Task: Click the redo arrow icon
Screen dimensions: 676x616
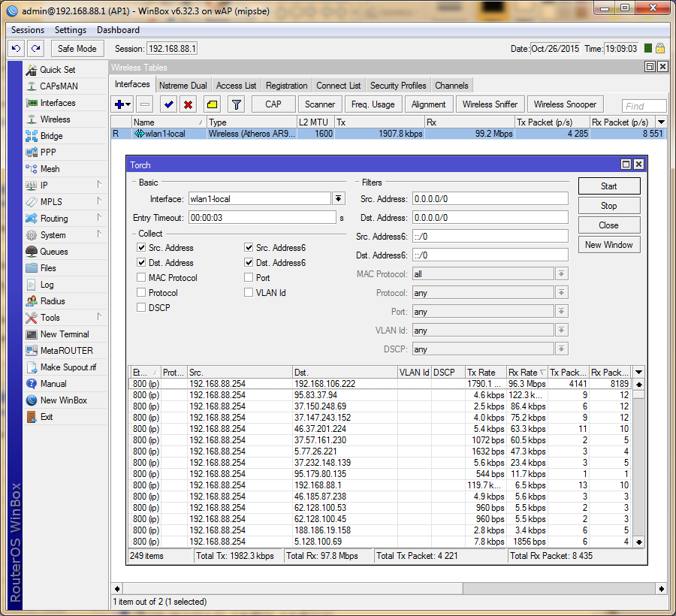Action: [x=35, y=48]
